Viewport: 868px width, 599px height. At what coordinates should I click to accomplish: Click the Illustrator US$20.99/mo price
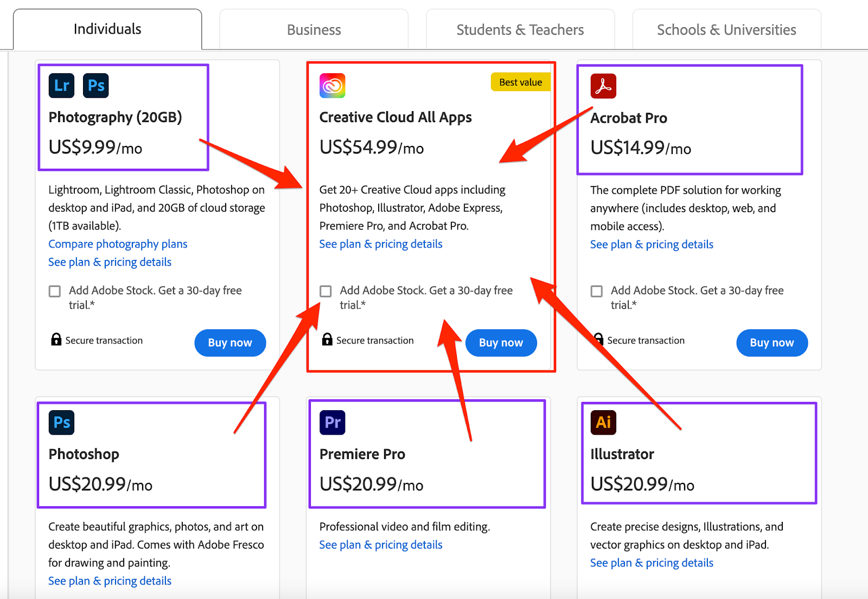click(x=642, y=484)
